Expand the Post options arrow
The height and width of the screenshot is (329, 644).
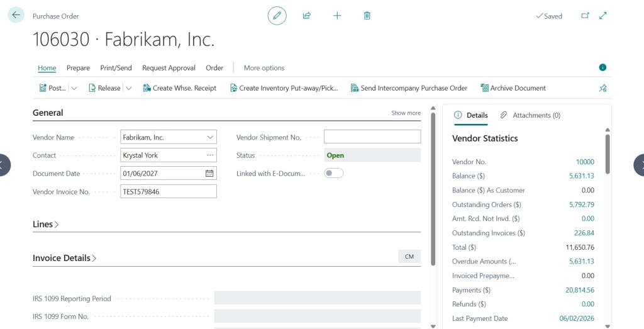click(x=74, y=88)
